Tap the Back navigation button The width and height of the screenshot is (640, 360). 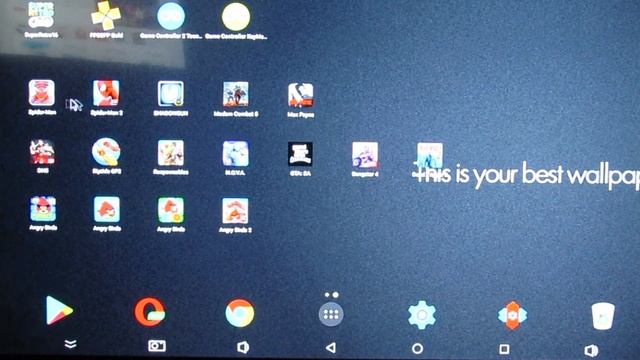331,348
